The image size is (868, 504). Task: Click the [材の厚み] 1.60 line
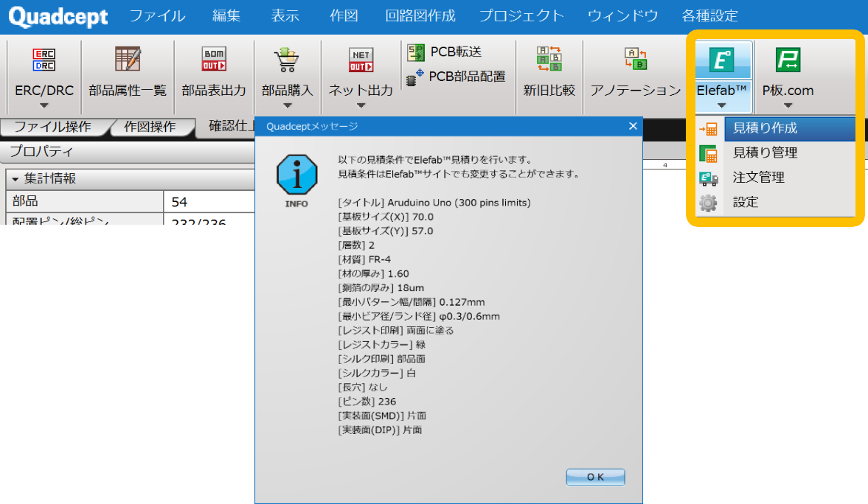tap(374, 274)
